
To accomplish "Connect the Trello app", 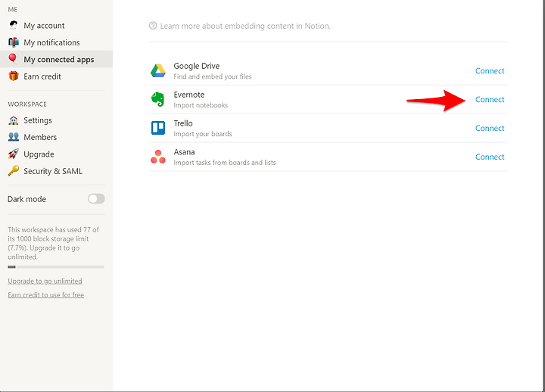I will click(490, 128).
